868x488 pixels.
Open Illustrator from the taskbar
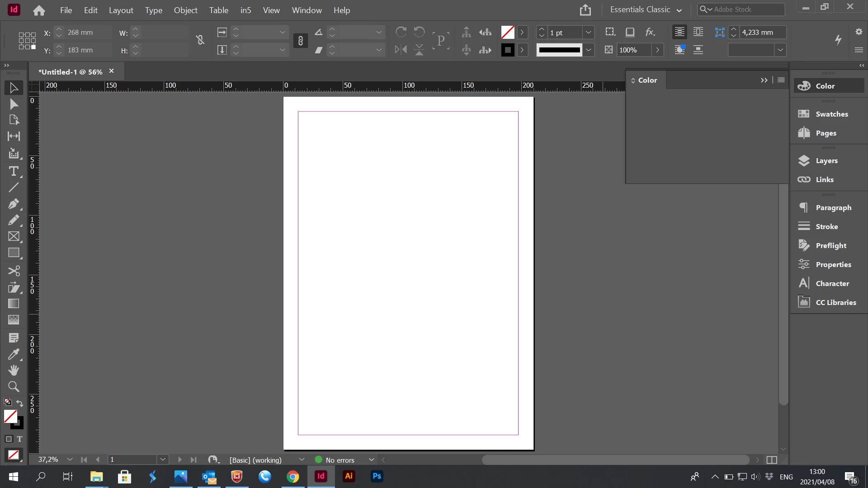click(349, 476)
